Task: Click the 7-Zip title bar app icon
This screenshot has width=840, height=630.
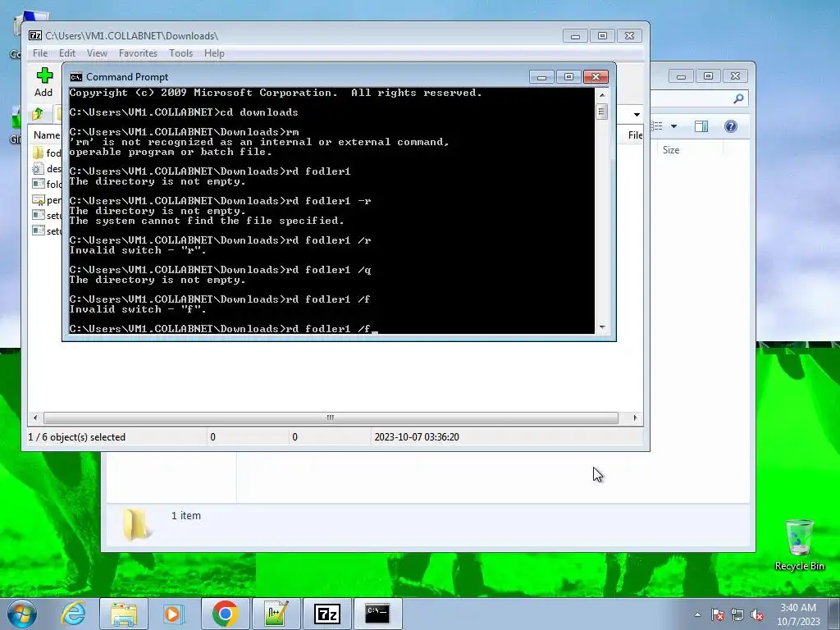Action: pos(35,36)
